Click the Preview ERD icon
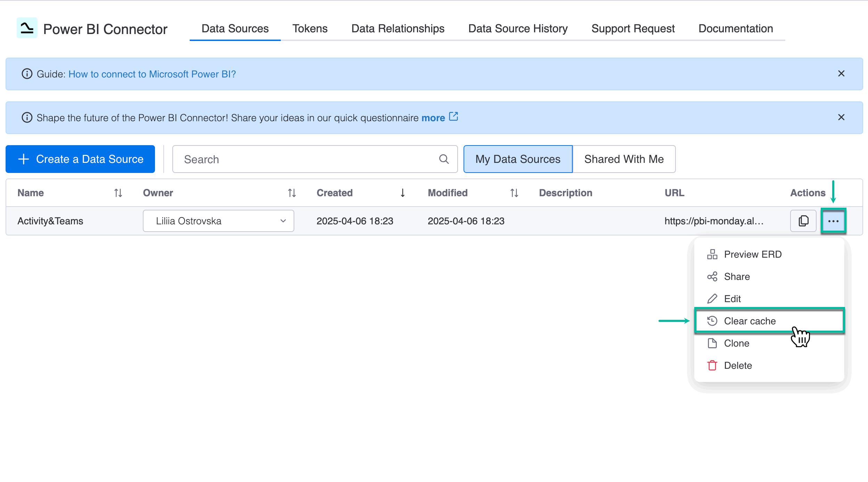 click(x=712, y=254)
